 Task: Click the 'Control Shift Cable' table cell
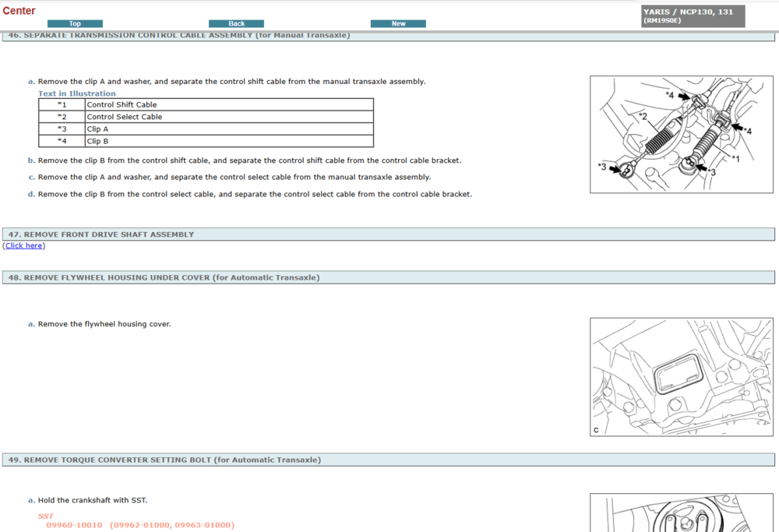click(122, 104)
